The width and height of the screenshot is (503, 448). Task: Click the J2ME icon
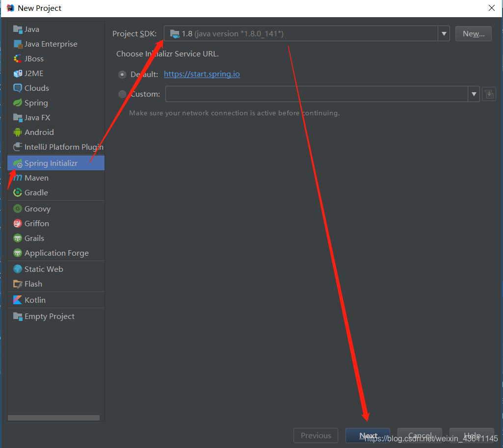18,74
